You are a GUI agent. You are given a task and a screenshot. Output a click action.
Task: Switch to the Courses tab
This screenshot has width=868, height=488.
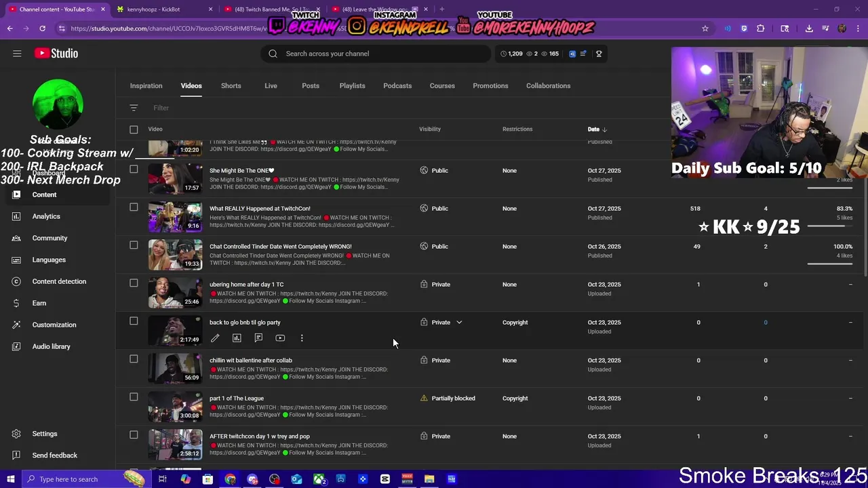click(x=442, y=86)
